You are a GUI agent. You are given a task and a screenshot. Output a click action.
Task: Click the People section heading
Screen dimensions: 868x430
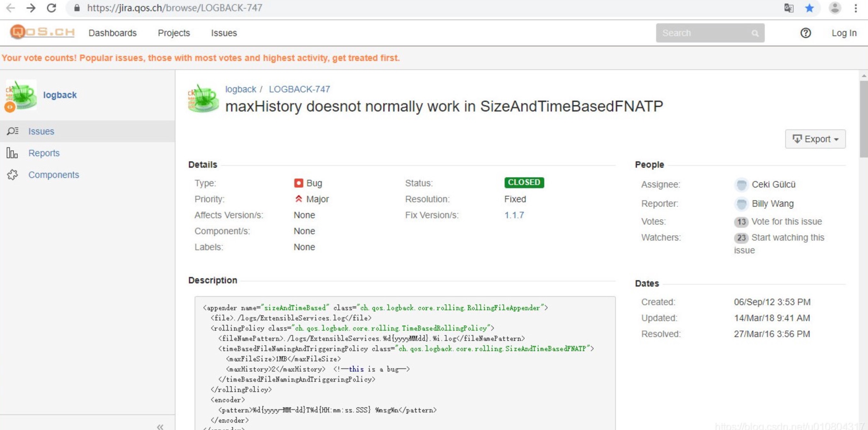pyautogui.click(x=649, y=164)
